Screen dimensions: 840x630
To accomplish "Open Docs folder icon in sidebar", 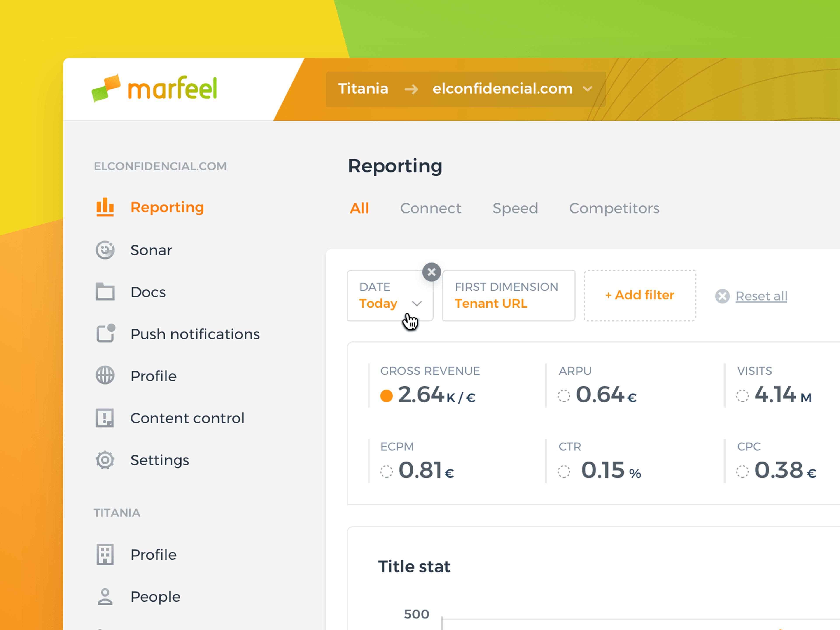I will point(105,292).
